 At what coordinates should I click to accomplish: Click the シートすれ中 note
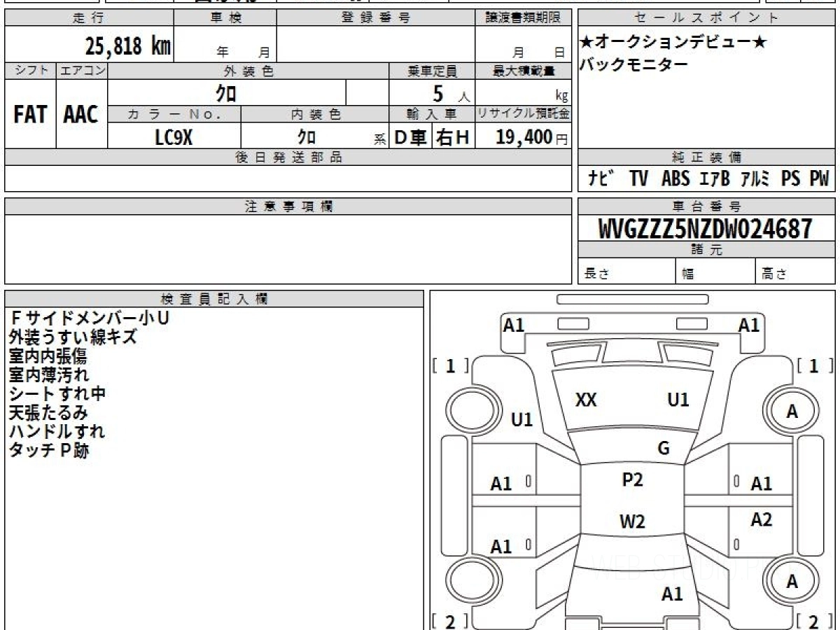57,393
